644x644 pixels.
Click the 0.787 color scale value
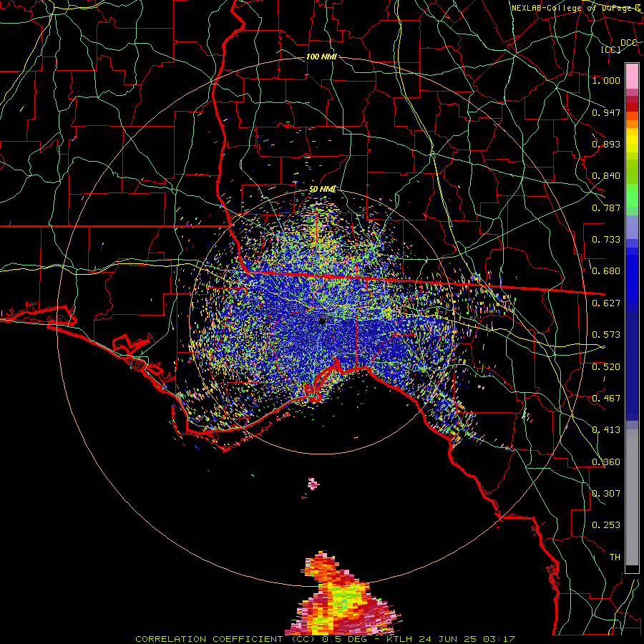coord(606,208)
